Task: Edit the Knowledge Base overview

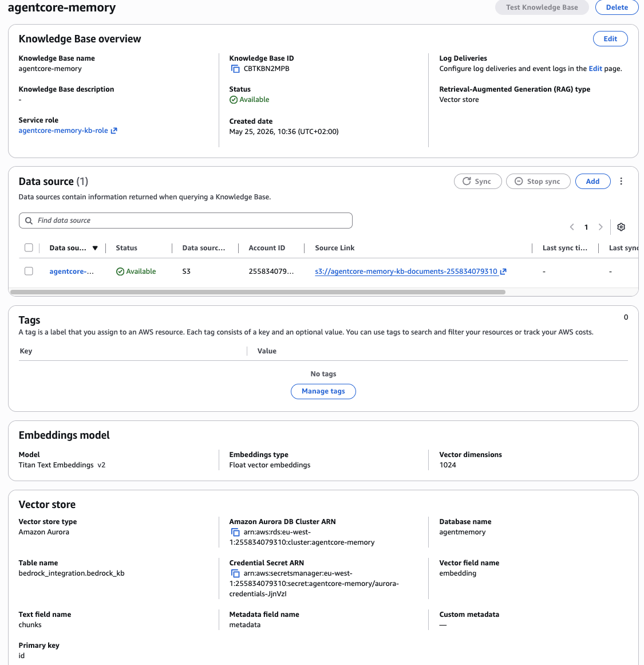Action: coord(610,38)
